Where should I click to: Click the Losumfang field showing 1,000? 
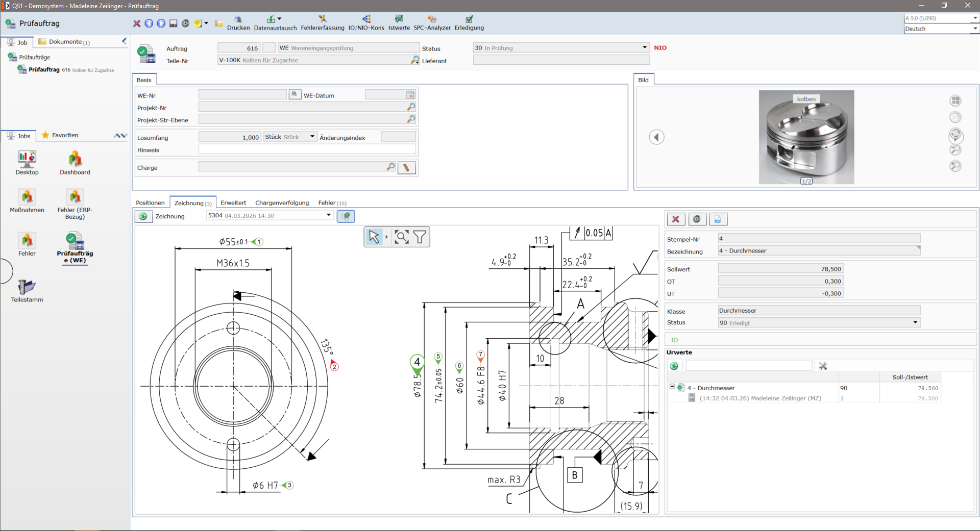coord(230,137)
